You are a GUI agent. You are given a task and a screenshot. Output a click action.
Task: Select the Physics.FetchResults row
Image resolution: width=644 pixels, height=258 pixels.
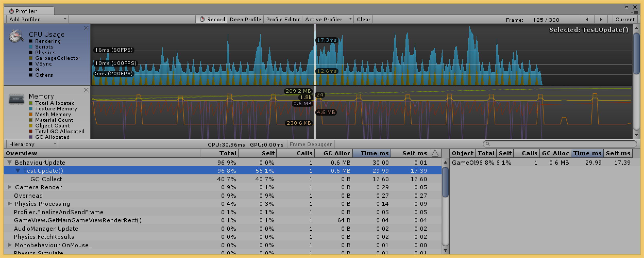[223, 237]
